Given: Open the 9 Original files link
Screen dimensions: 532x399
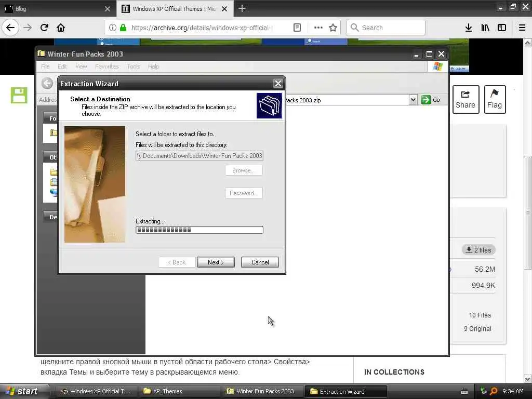Looking at the screenshot, I should (477, 329).
